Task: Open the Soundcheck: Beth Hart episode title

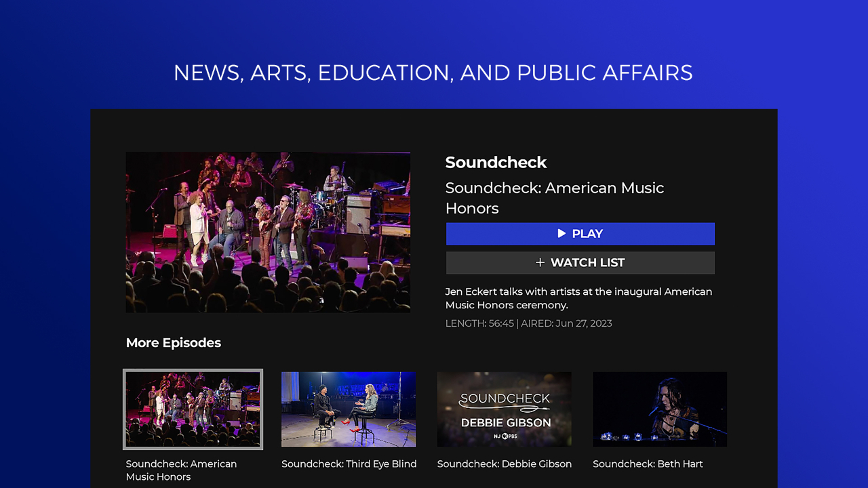Action: 648,464
